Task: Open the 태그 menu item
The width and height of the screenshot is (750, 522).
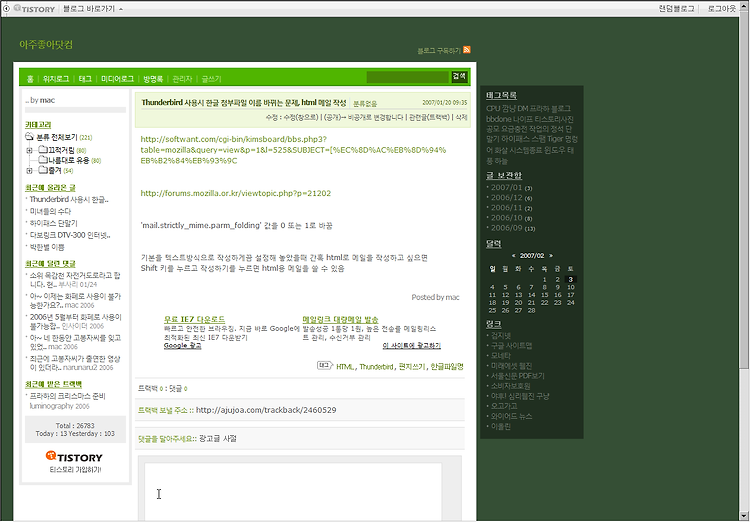Action: pyautogui.click(x=85, y=79)
